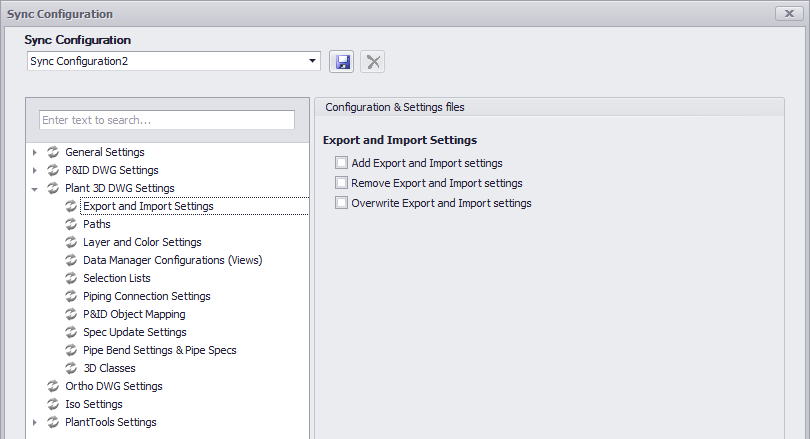Click sync icon beside Piping Connection Settings
The height and width of the screenshot is (439, 810).
[x=71, y=296]
